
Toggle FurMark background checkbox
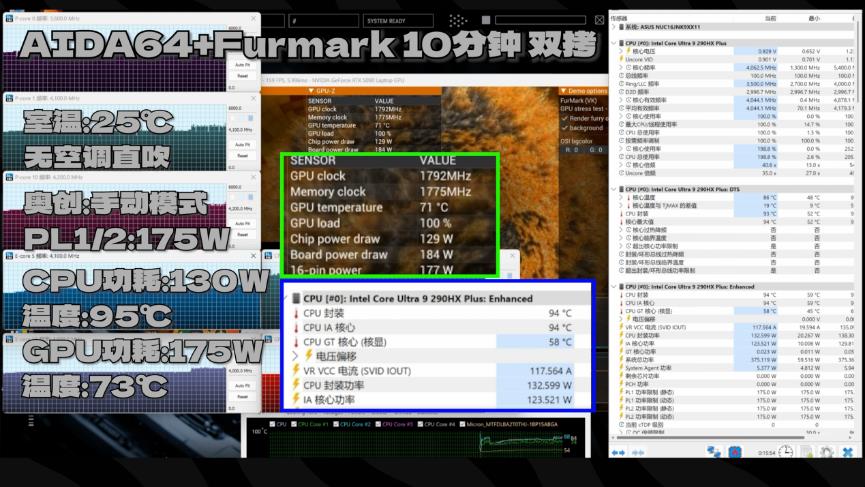564,127
